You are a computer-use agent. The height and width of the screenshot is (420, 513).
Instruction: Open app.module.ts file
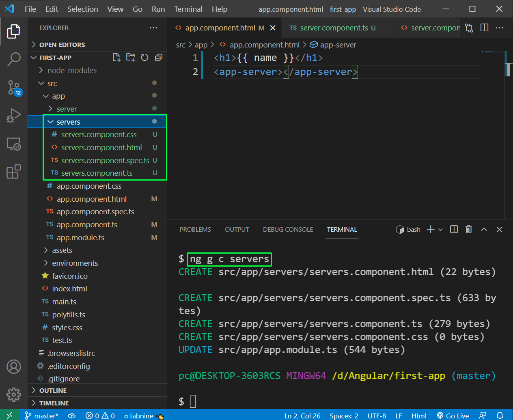point(97,237)
